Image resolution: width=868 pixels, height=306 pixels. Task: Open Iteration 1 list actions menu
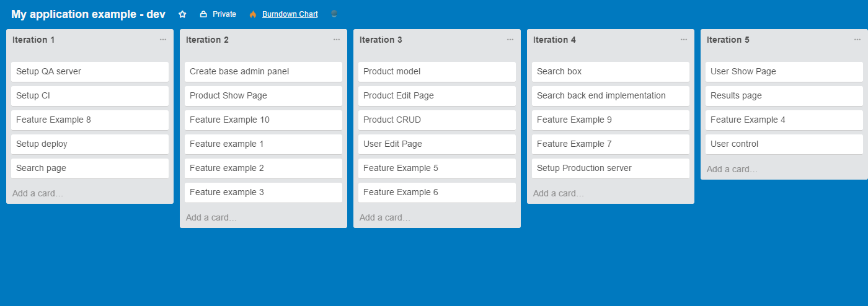[x=163, y=40]
